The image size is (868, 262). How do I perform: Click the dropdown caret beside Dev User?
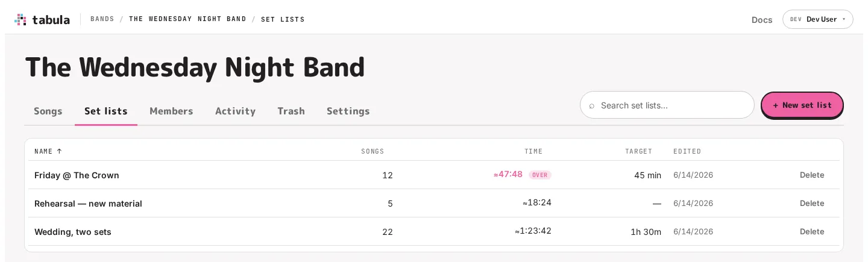tap(843, 19)
